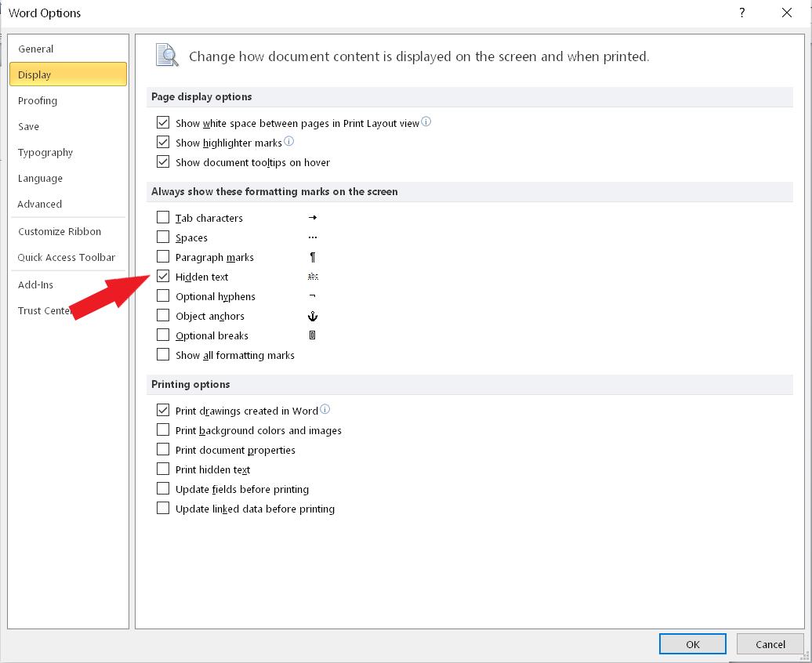Select the Display category
This screenshot has width=812, height=663.
click(68, 74)
